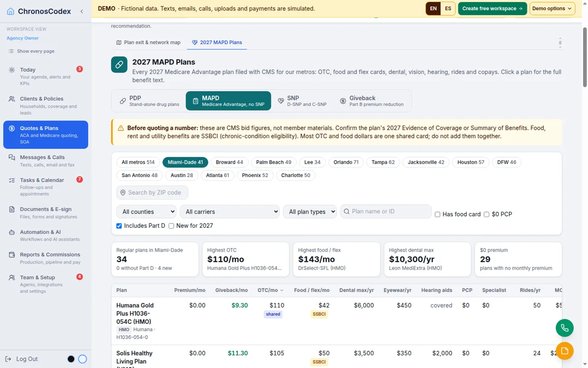Click the ChronosCodex home logo icon
Image resolution: width=588 pixels, height=368 pixels.
[11, 11]
